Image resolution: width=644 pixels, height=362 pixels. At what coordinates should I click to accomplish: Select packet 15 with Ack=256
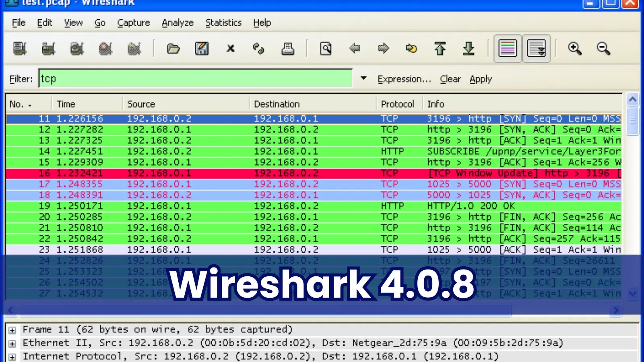coord(314,162)
